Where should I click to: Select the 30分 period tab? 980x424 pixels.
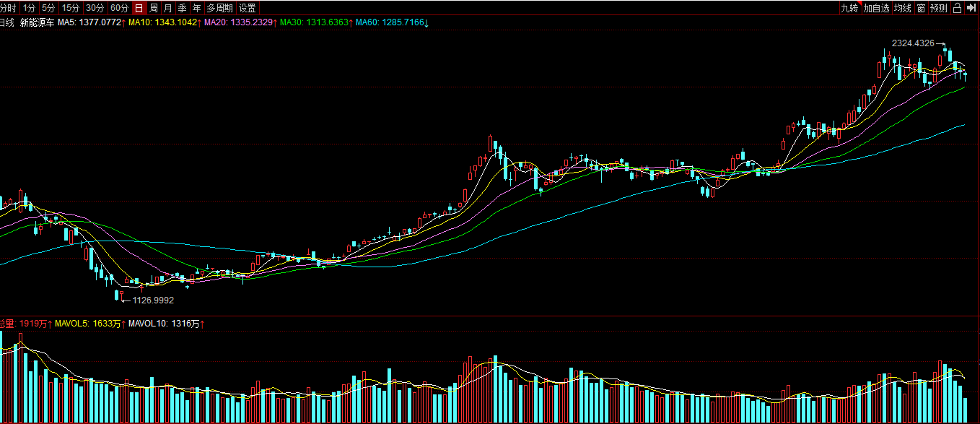tap(95, 8)
